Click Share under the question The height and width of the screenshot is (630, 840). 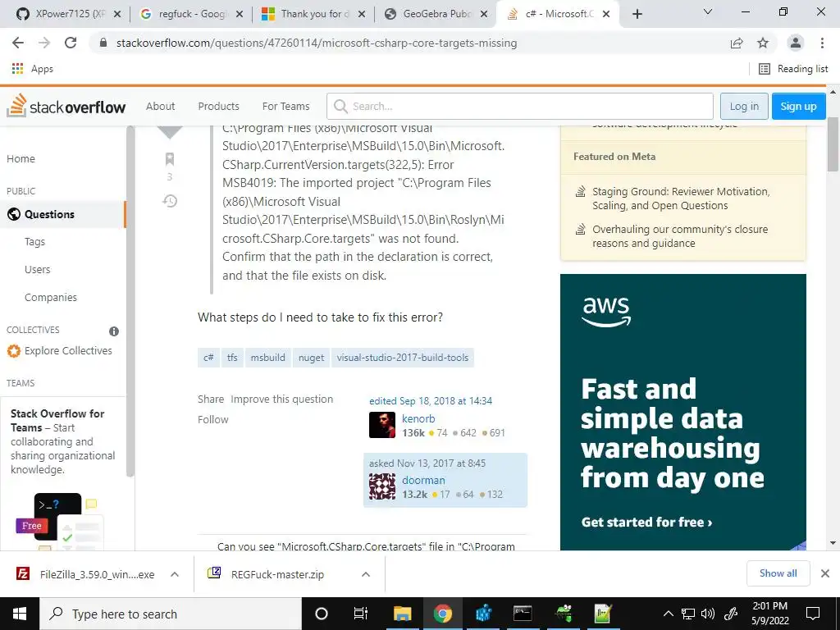(x=211, y=399)
